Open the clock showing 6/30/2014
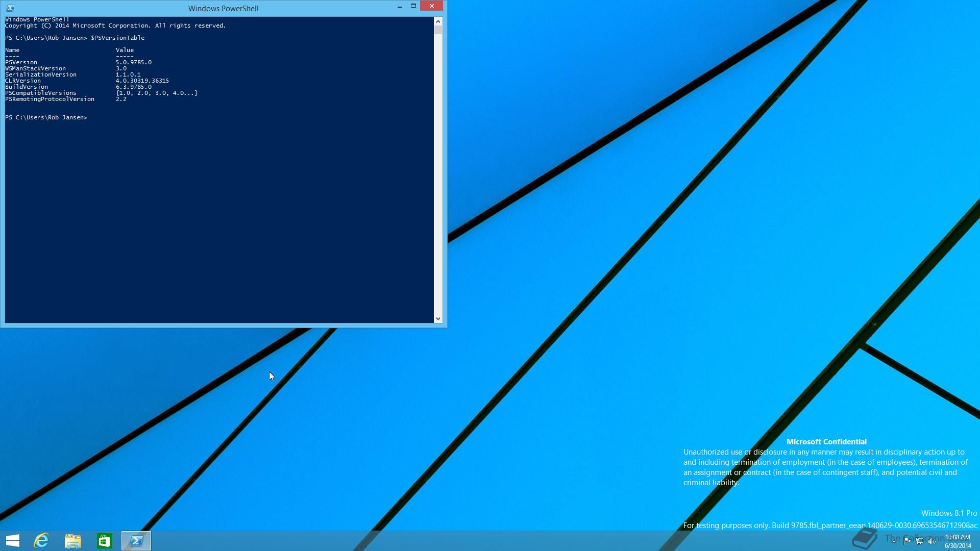Viewport: 980px width, 551px height. click(x=958, y=541)
